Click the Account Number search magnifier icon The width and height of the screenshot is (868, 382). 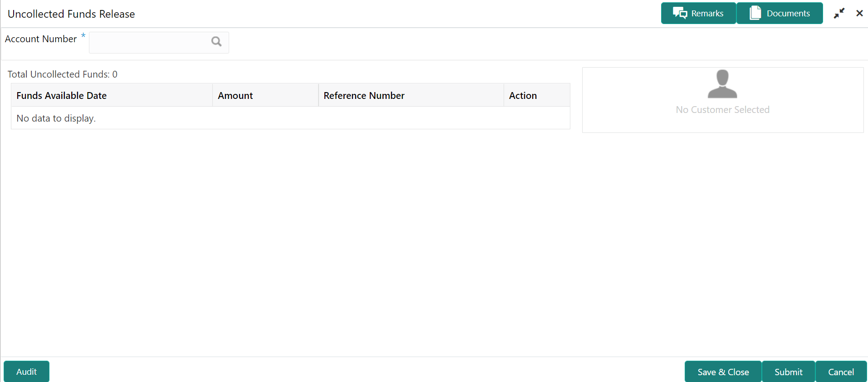pos(216,42)
